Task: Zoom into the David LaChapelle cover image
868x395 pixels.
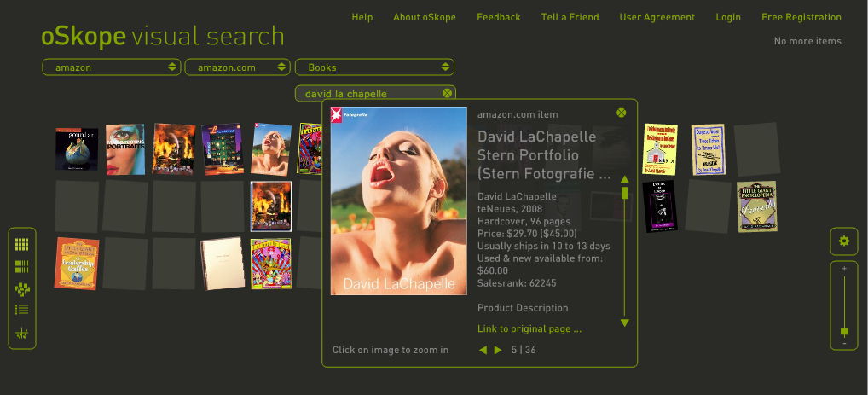Action: 398,201
